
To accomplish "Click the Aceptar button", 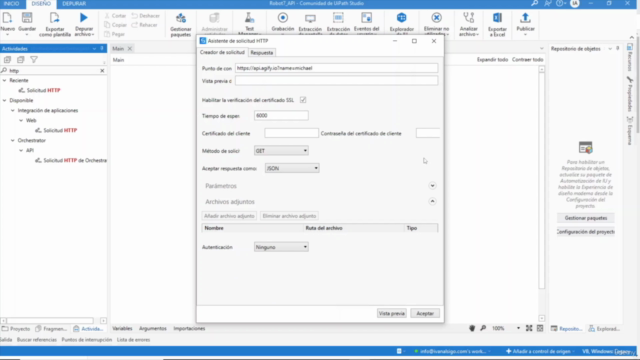I will (x=425, y=313).
